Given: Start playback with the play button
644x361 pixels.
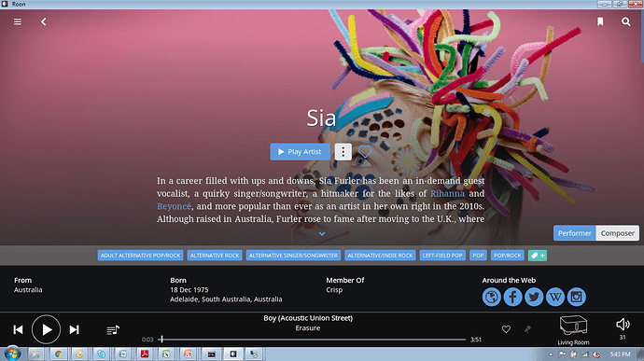Looking at the screenshot, I should 46,329.
